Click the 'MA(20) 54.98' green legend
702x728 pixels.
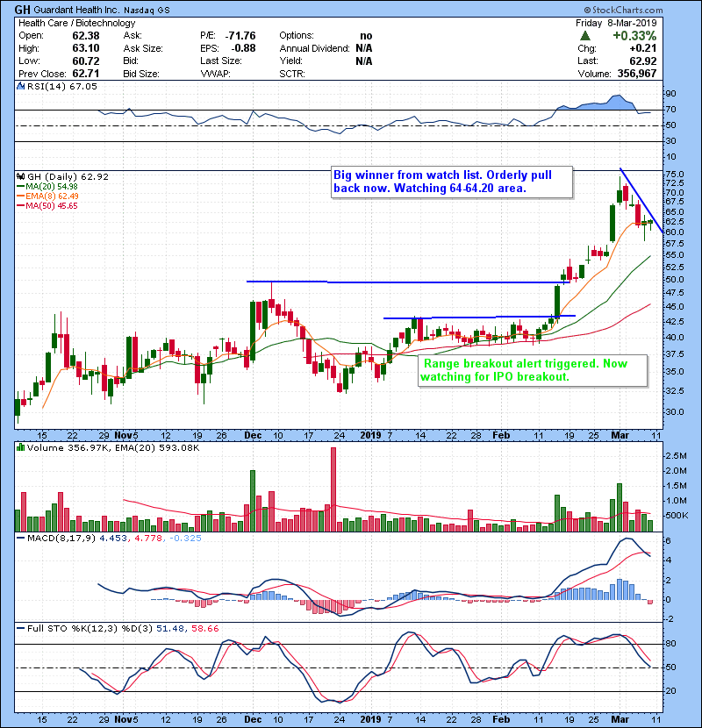pyautogui.click(x=51, y=186)
